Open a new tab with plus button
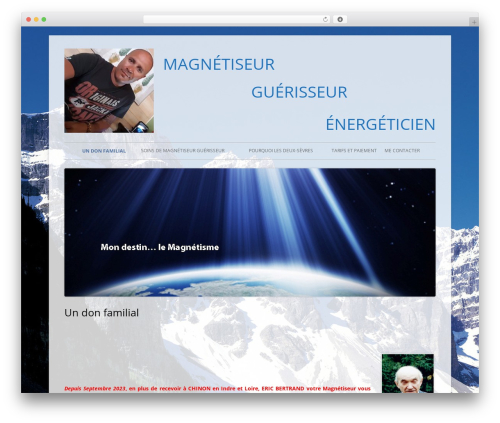Viewport: 500px width, 423px height. point(474,22)
